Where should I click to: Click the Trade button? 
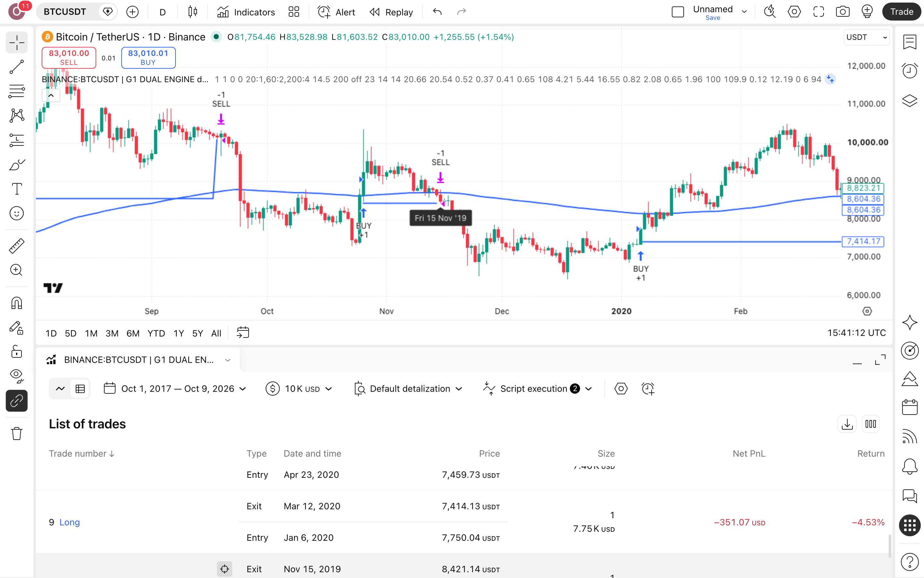[902, 12]
